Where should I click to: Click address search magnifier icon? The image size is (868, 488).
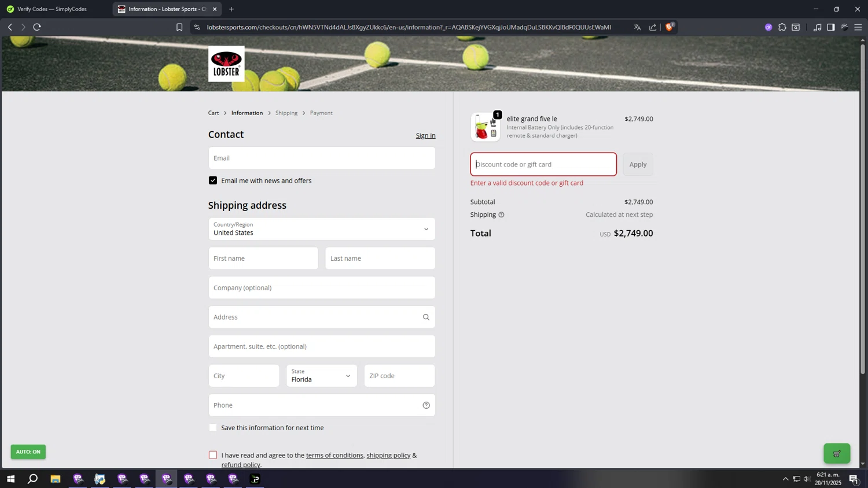pyautogui.click(x=426, y=317)
